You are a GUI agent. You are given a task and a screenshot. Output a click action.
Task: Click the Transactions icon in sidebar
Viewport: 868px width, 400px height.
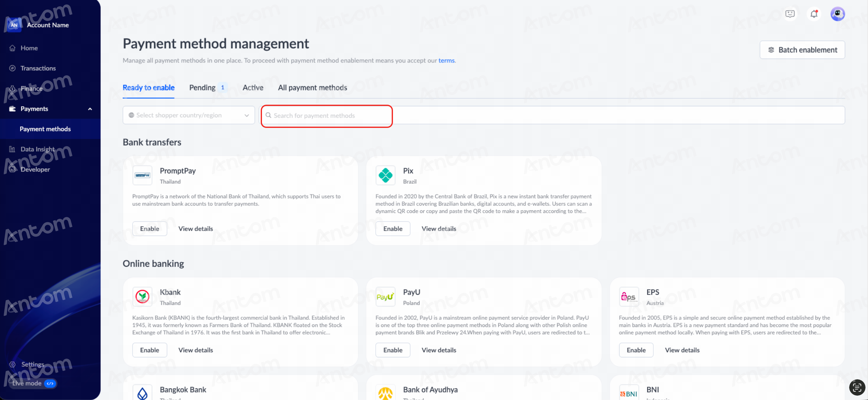(13, 68)
